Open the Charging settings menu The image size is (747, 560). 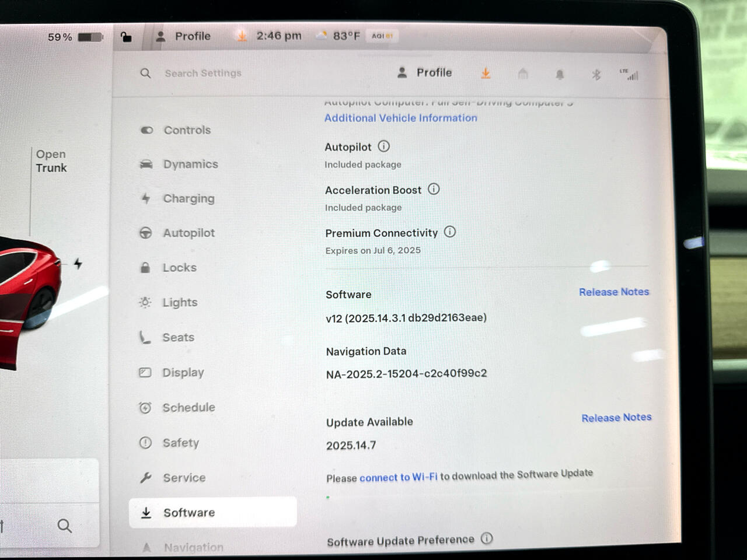pos(189,199)
